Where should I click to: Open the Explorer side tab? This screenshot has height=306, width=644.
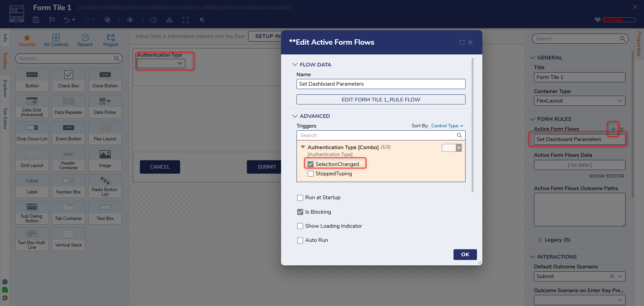[5, 88]
